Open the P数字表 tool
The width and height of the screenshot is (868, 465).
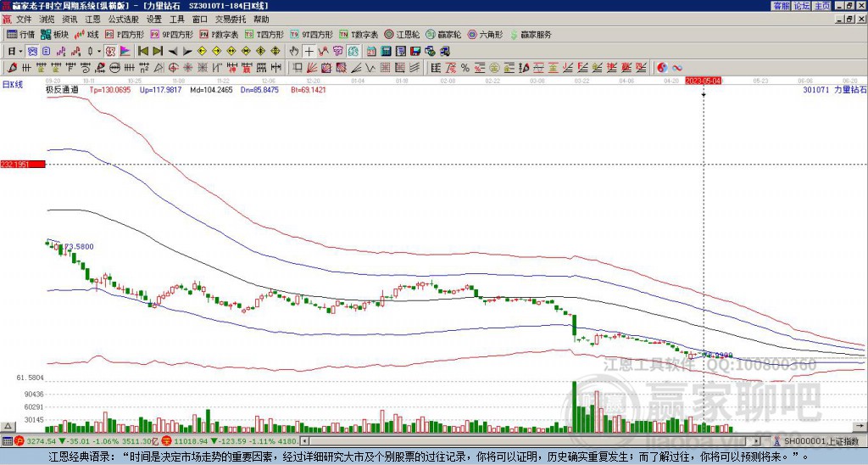219,34
